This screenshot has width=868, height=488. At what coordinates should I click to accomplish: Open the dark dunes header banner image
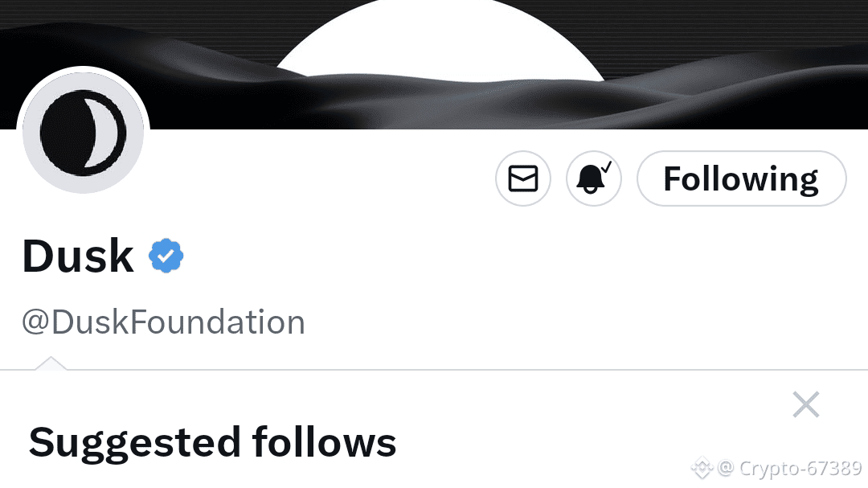434,64
